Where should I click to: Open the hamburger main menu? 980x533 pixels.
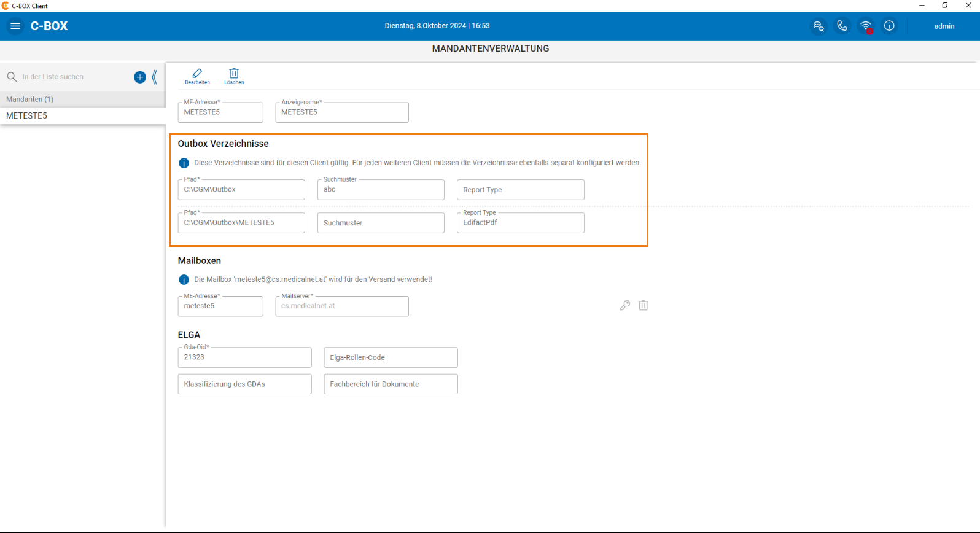15,26
